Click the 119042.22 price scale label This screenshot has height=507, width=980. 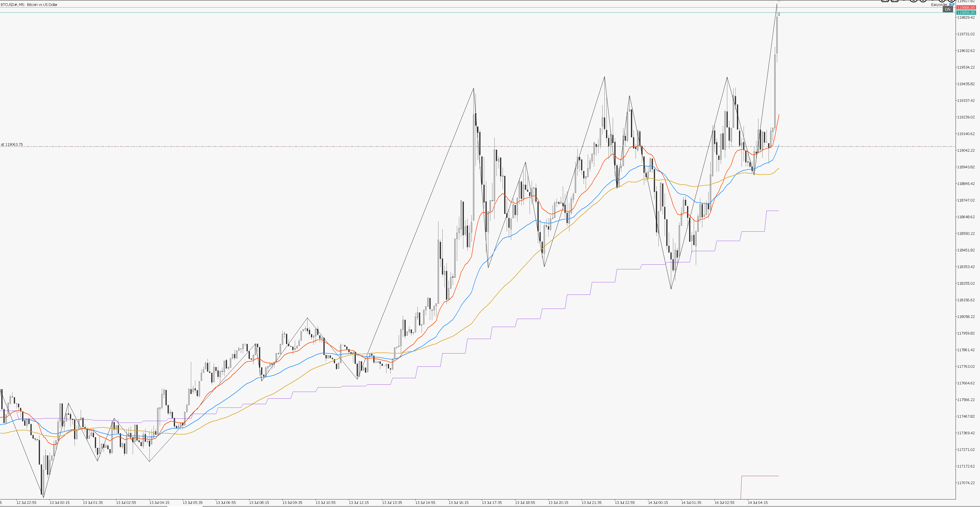click(x=966, y=151)
